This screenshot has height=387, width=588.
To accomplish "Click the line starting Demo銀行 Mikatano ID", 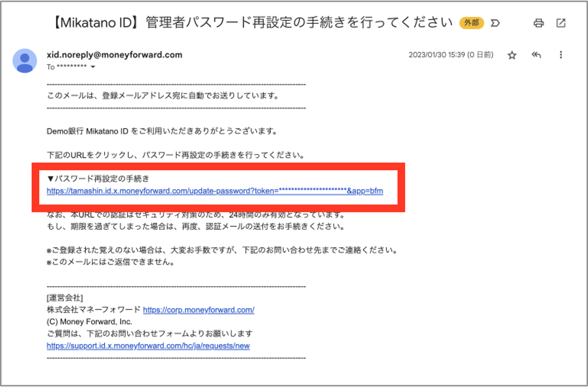I will pos(162,132).
